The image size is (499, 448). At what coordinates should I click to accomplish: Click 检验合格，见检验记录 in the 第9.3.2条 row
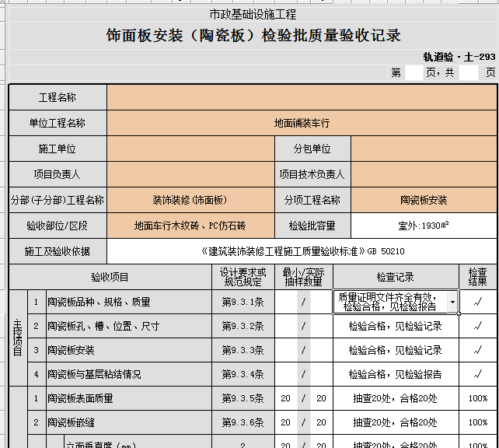coord(396,326)
